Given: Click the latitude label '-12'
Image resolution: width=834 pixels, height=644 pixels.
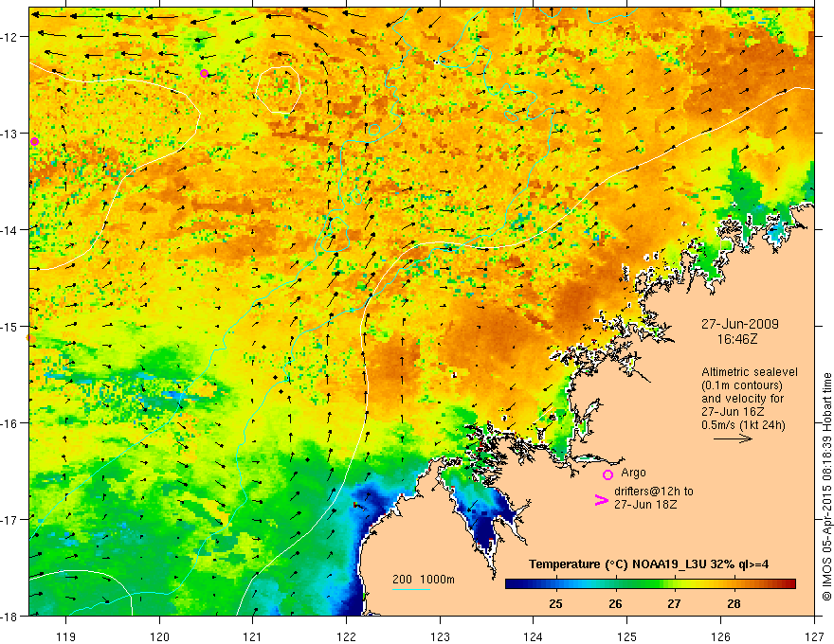Looking at the screenshot, I should (10, 37).
